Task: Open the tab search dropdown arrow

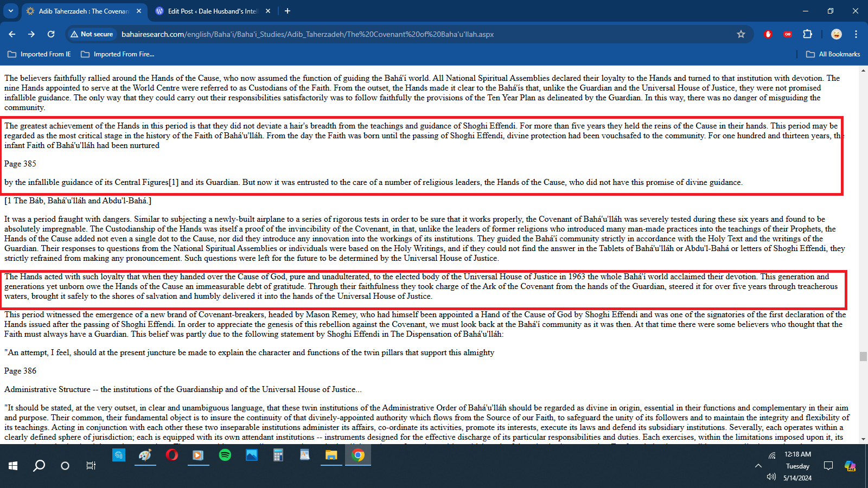Action: click(x=11, y=11)
